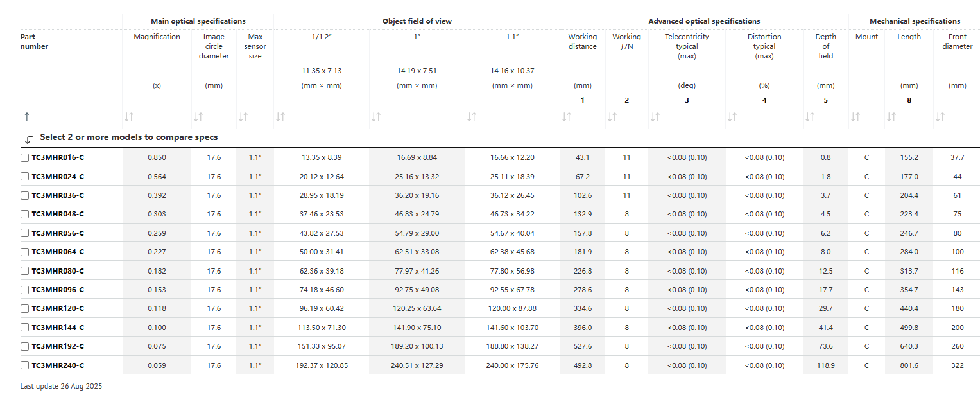The height and width of the screenshot is (395, 980).
Task: Sort by Working distance arrows
Action: pos(566,117)
